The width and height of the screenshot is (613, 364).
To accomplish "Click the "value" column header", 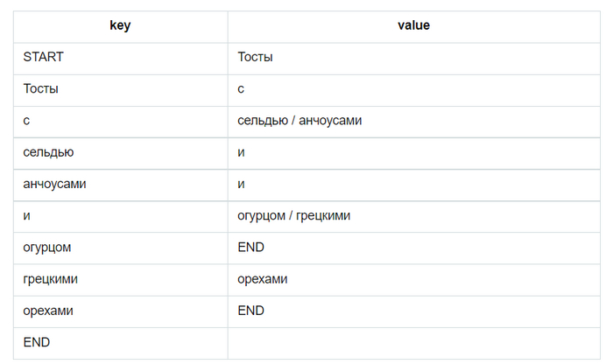I will coord(413,25).
